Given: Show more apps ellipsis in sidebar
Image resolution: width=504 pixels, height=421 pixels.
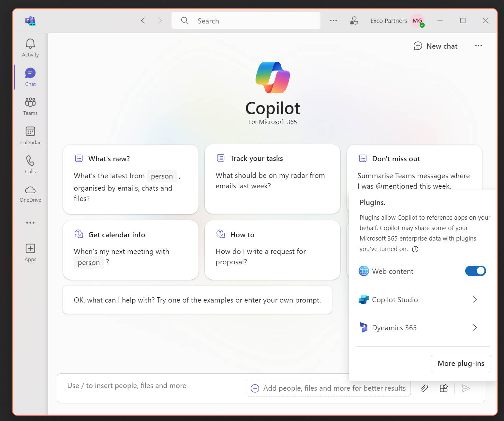Looking at the screenshot, I should click(x=30, y=223).
